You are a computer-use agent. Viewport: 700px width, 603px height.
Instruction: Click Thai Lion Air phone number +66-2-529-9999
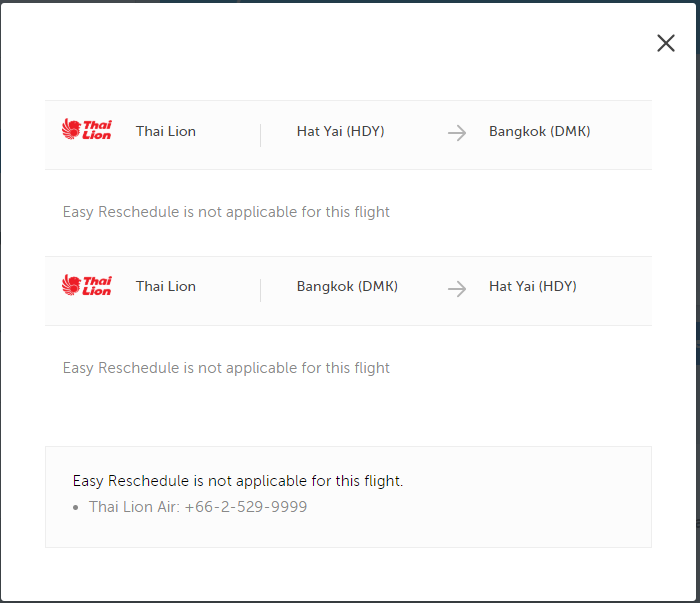click(246, 507)
